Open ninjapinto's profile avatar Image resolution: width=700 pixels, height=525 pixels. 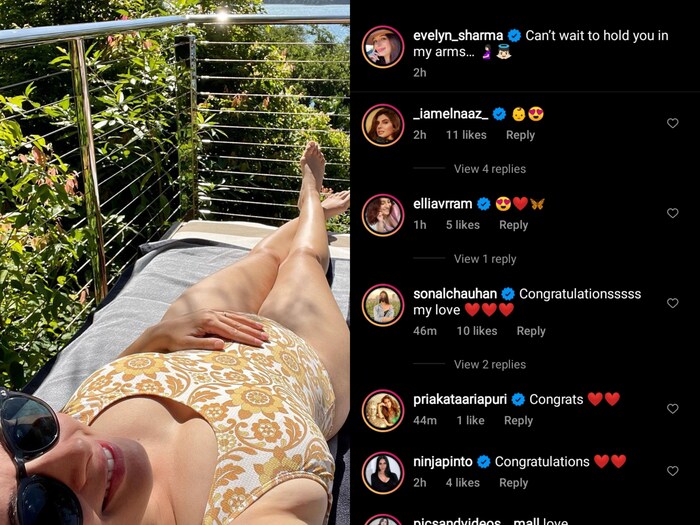383,473
